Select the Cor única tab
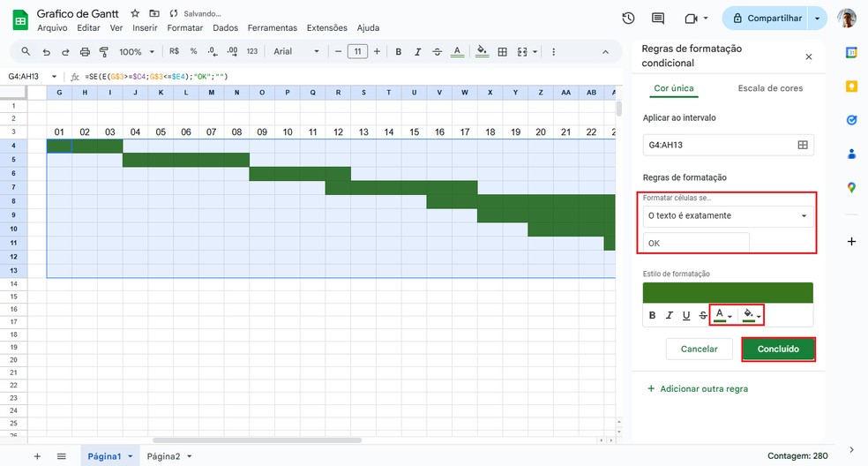The width and height of the screenshot is (868, 466). [674, 88]
